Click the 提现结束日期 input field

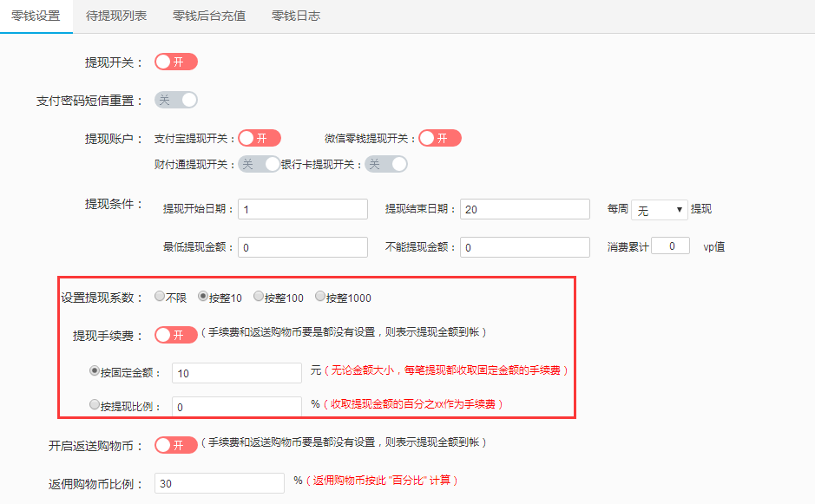pyautogui.click(x=525, y=209)
